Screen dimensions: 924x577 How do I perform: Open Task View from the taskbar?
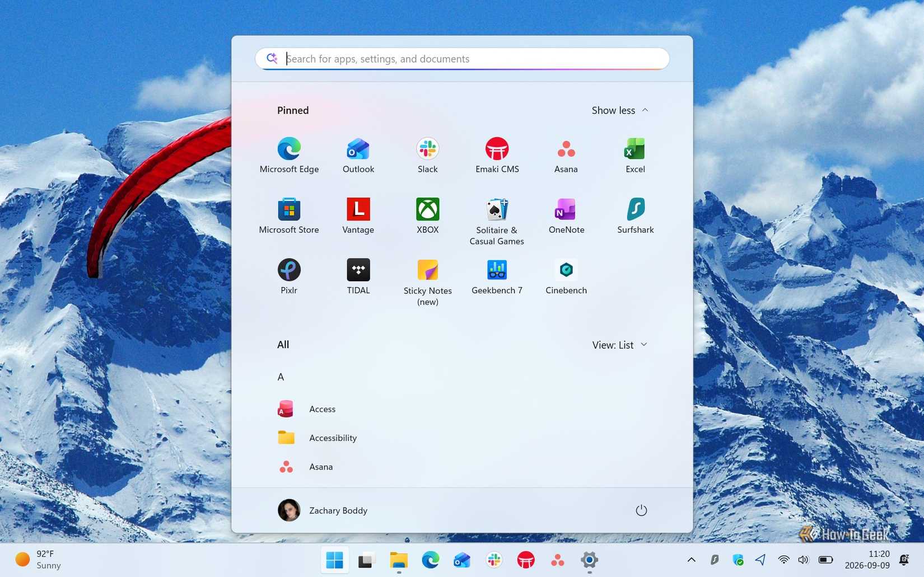tap(366, 560)
